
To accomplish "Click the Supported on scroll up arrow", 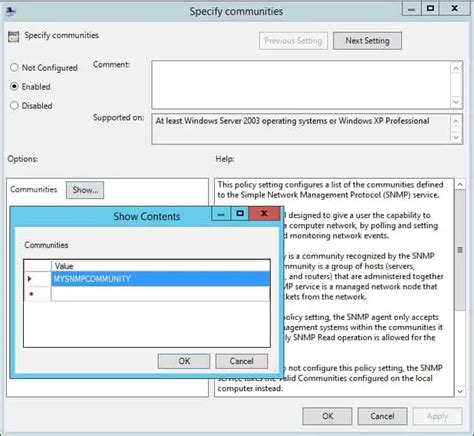I will pos(456,121).
